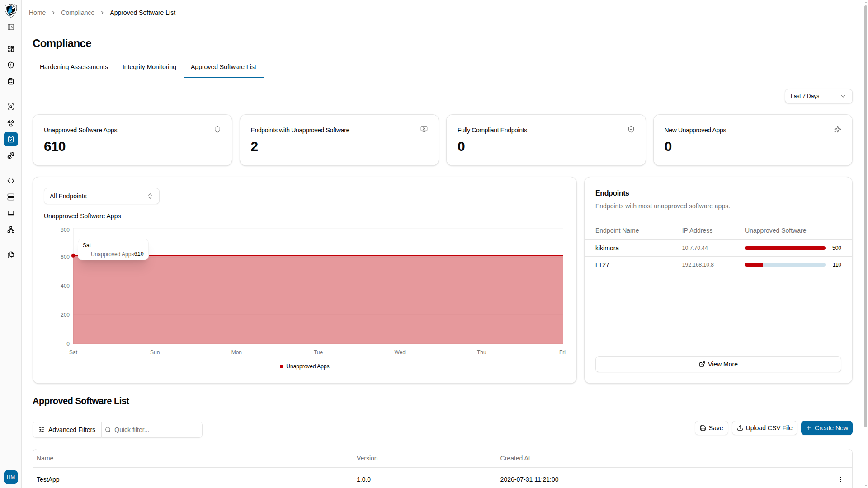Click Create New button
Image resolution: width=868 pixels, height=488 pixels.
(x=826, y=428)
